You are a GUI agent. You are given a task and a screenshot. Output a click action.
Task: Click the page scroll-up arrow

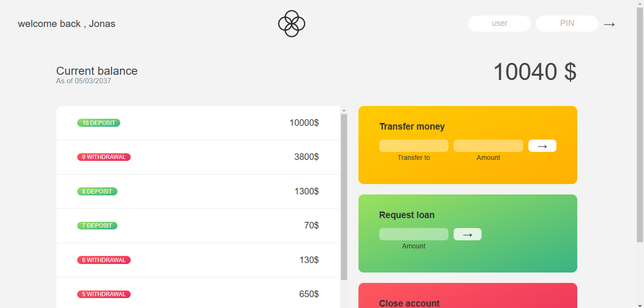pos(640,4)
